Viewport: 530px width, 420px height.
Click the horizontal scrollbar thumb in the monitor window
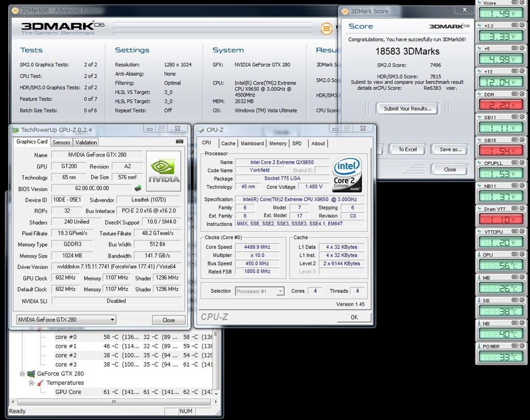pos(114,402)
